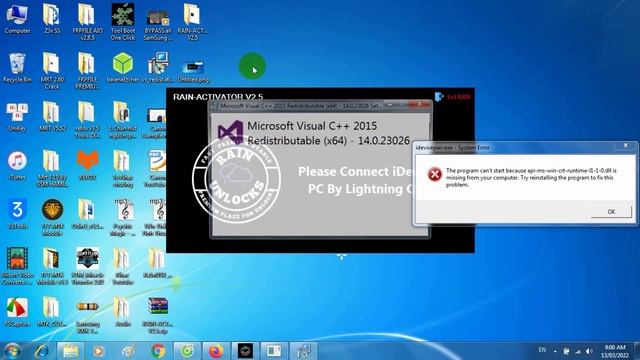
Task: Click OK in the idevicepair.exe error dialog
Action: (611, 211)
